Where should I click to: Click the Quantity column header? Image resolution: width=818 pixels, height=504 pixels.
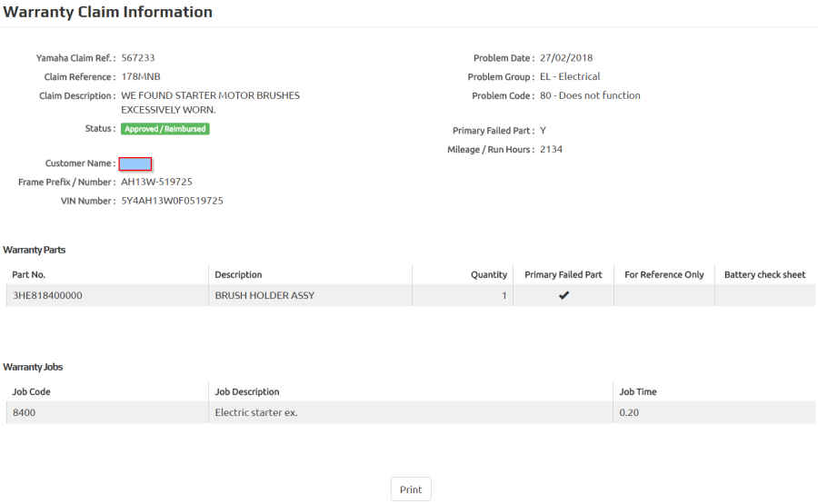[489, 274]
